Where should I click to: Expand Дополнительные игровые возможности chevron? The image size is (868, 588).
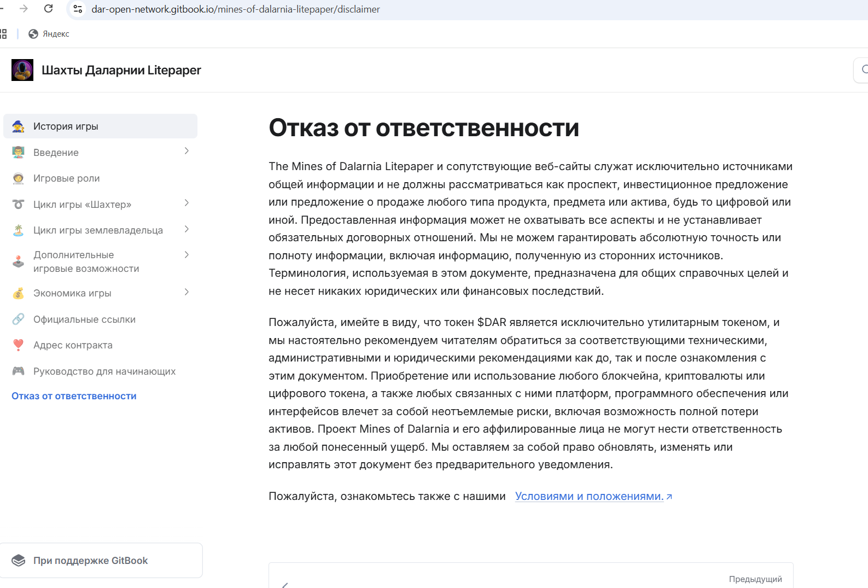(187, 255)
